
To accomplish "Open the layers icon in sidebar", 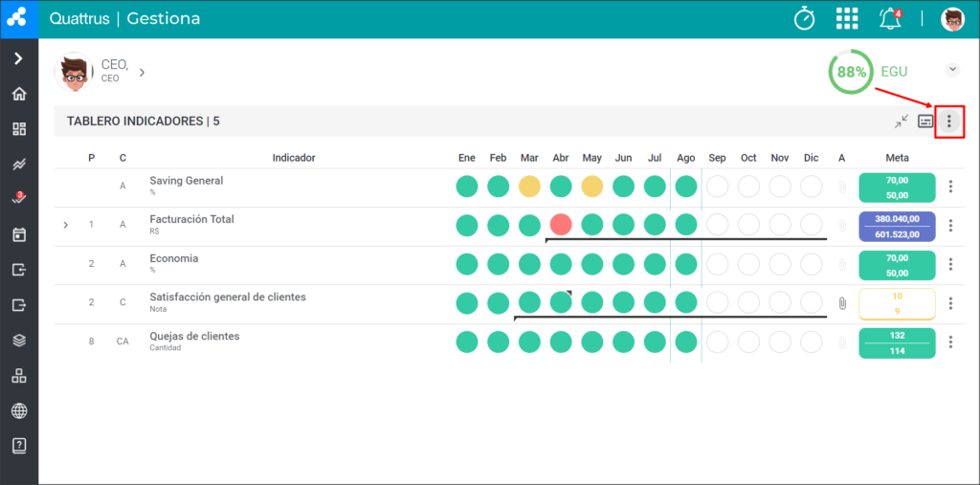I will [19, 341].
